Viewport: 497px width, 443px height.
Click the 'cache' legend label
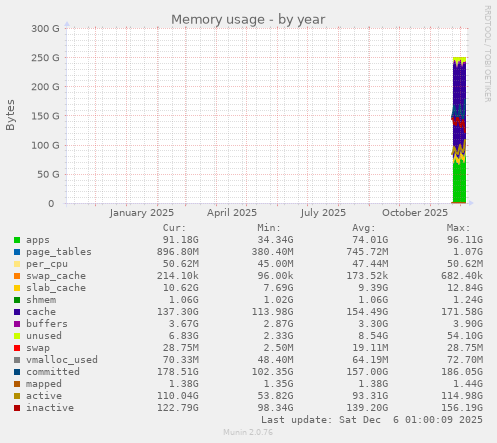click(x=41, y=312)
